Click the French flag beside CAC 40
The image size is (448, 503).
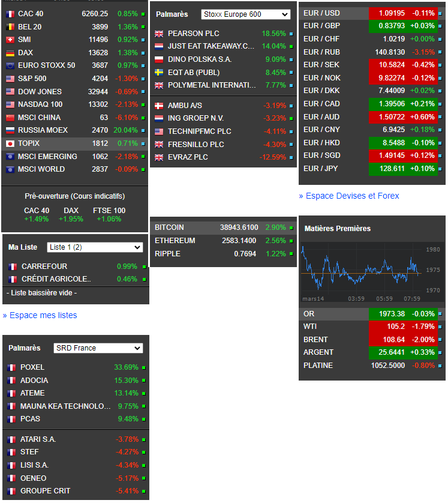coord(10,14)
